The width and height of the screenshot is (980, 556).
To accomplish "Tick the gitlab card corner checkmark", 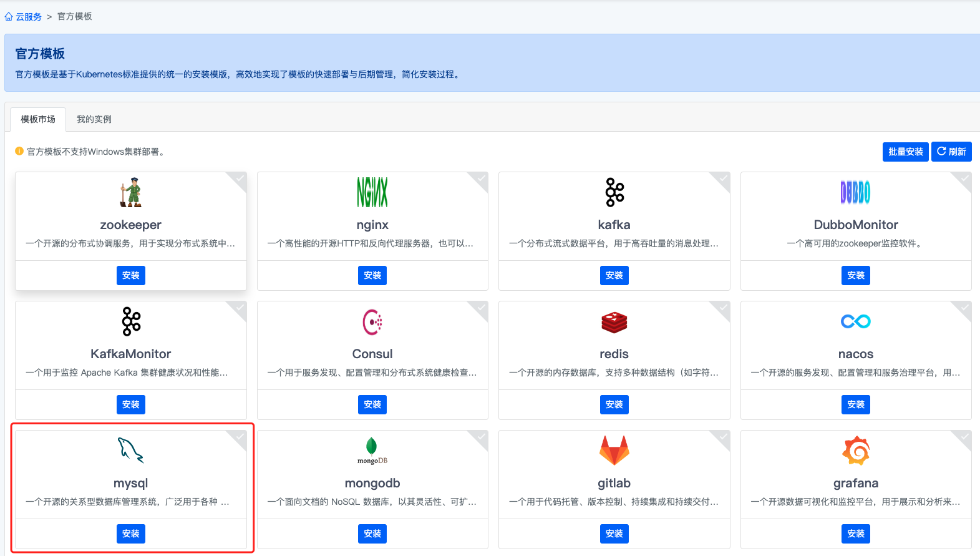I will 724,437.
